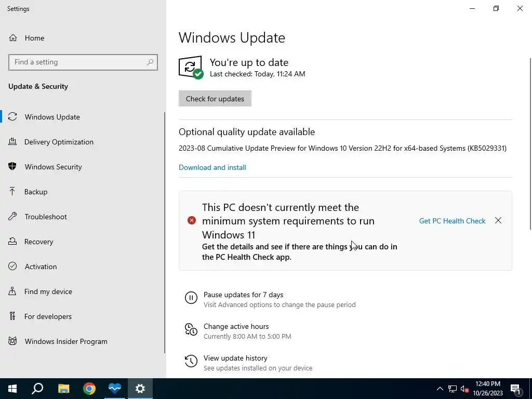
Task: Open For developers page
Action: [x=82, y=316]
